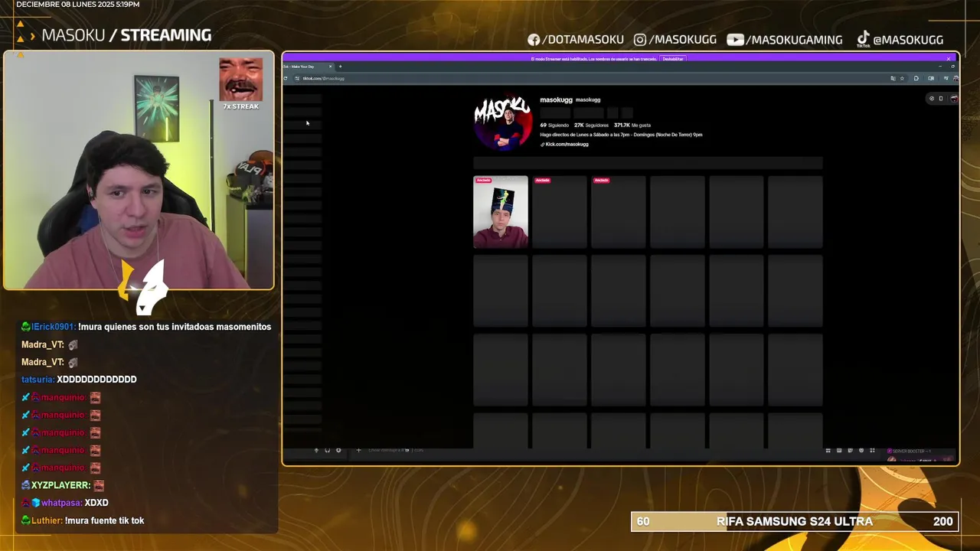Screen dimensions: 980x551
Task: Click the MASOKU / STREAMING overlay title
Action: pos(126,35)
